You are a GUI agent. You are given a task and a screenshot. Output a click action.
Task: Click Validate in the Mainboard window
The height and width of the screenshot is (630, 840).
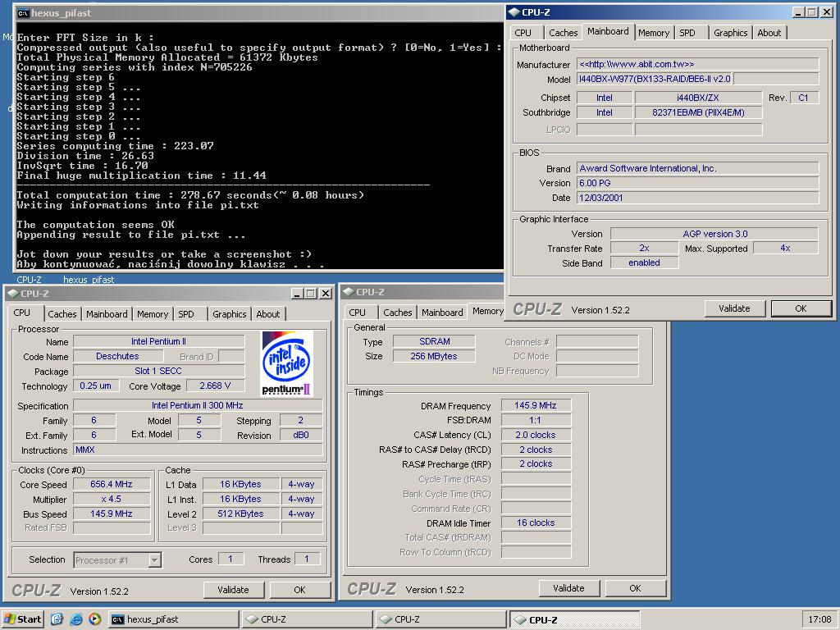[734, 308]
